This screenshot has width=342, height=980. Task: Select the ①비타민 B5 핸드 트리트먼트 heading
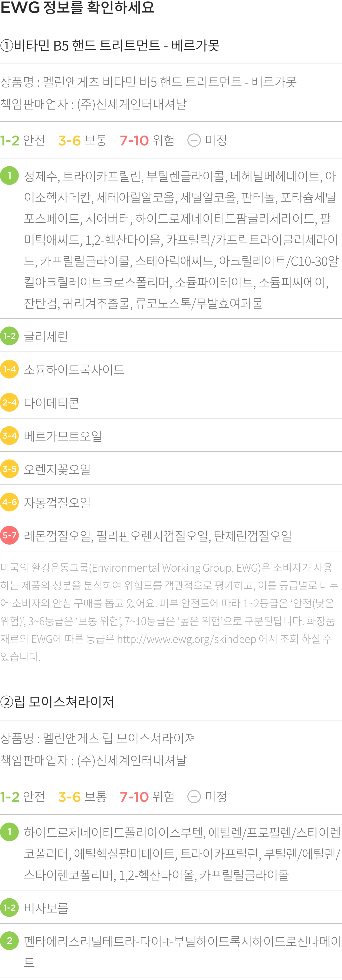[x=110, y=46]
